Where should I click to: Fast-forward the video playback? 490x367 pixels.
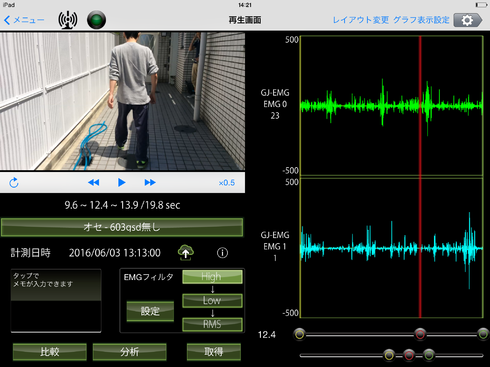[150, 182]
